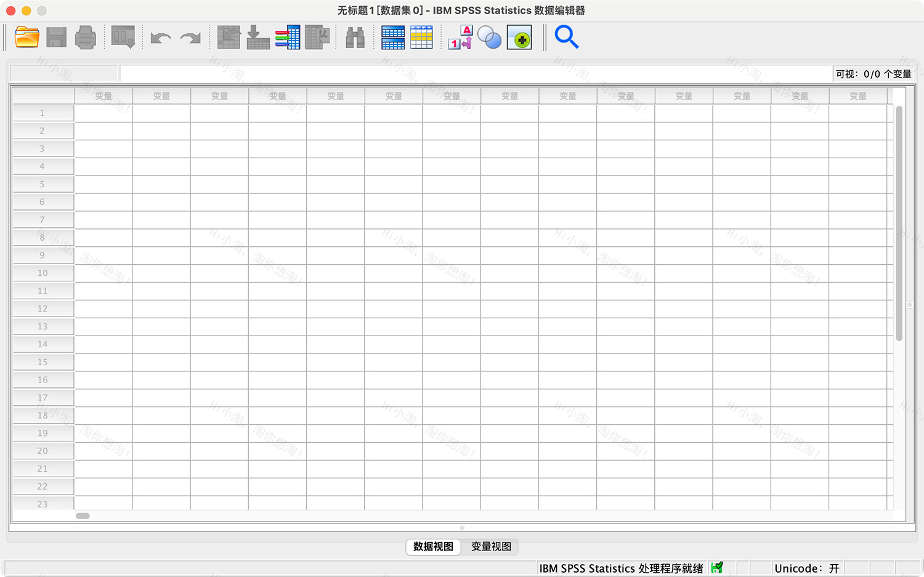Viewport: 924px width, 577px height.
Task: Print the active document
Action: click(x=86, y=37)
